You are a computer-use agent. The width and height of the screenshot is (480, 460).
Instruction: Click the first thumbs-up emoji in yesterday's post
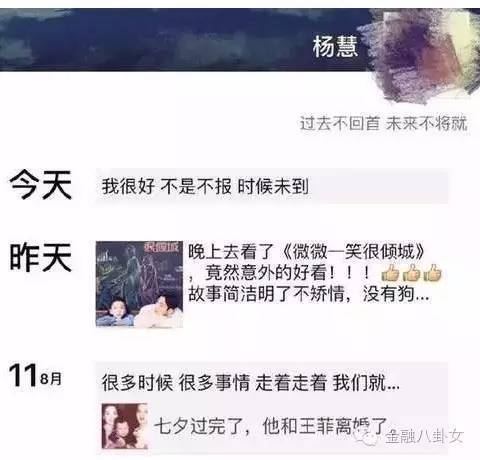tap(390, 274)
